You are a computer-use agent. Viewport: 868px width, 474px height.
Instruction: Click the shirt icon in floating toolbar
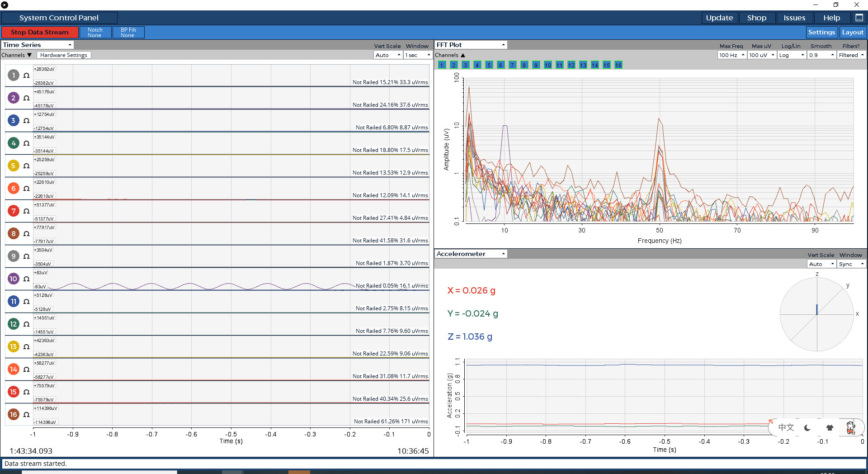[x=830, y=427]
